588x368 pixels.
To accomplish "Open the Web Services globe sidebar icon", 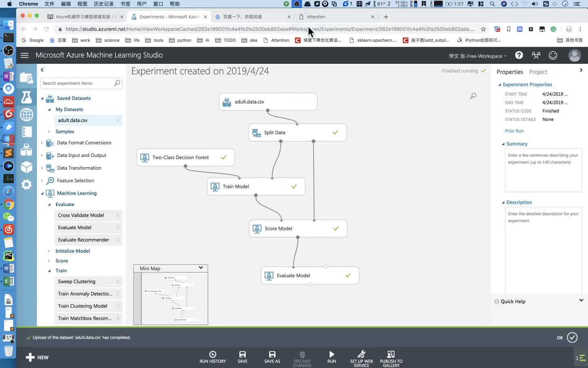I will [x=27, y=115].
